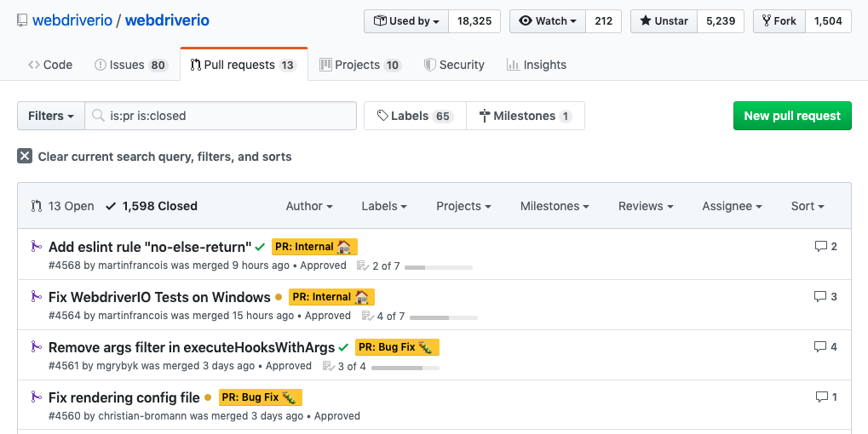Open mgrybyk author link
This screenshot has width=868, height=434.
coord(118,366)
